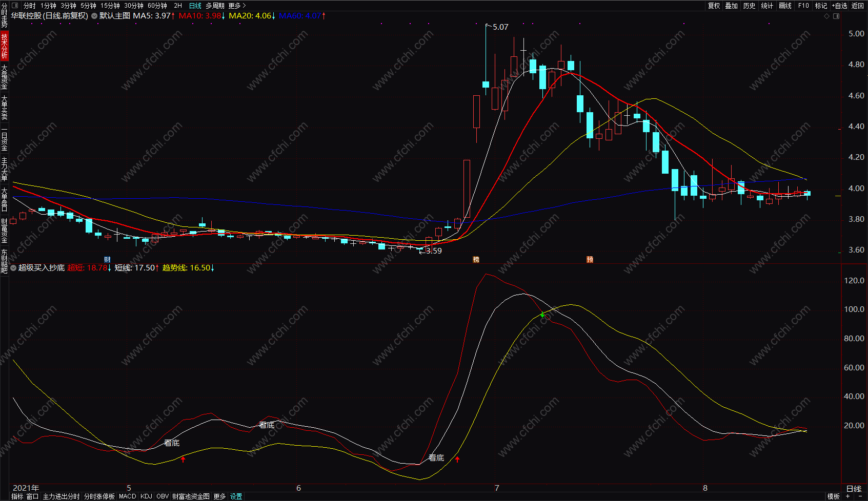868x501 pixels.
Task: Select the 60分钟 period
Action: tap(157, 6)
